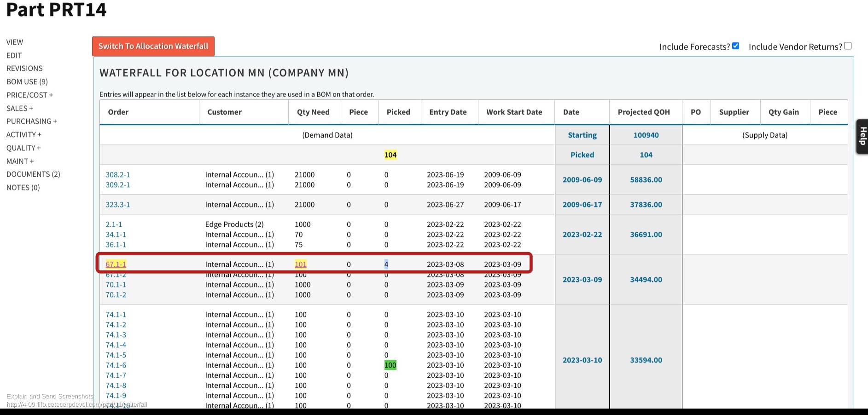This screenshot has width=868, height=415.
Task: Open order link 308.2-1
Action: tap(118, 175)
